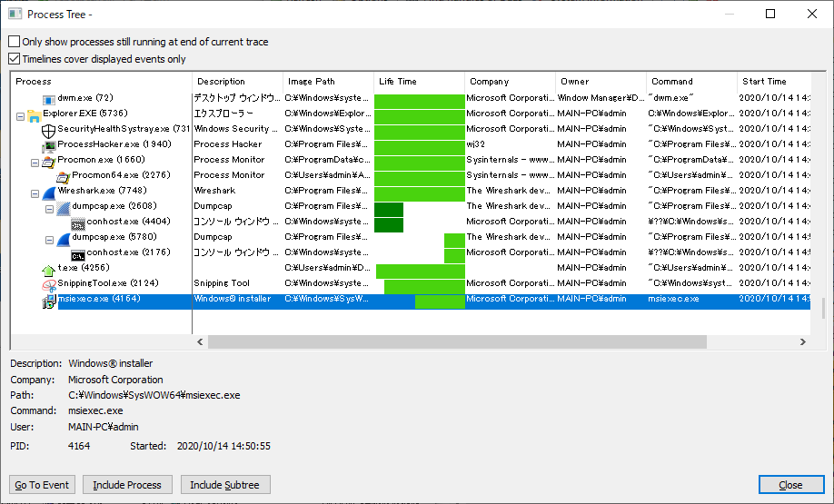The width and height of the screenshot is (834, 504).
Task: Click the Owner column header
Action: tap(601, 82)
